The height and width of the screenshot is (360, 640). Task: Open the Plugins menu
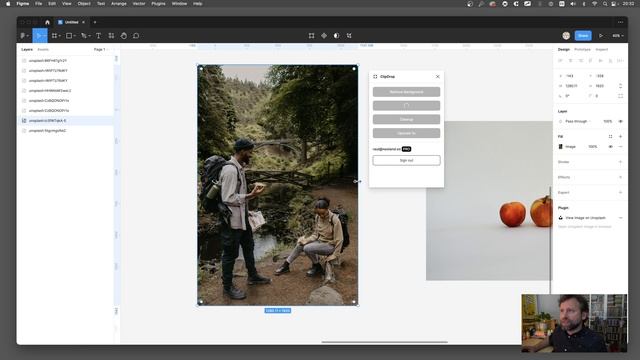(158, 4)
